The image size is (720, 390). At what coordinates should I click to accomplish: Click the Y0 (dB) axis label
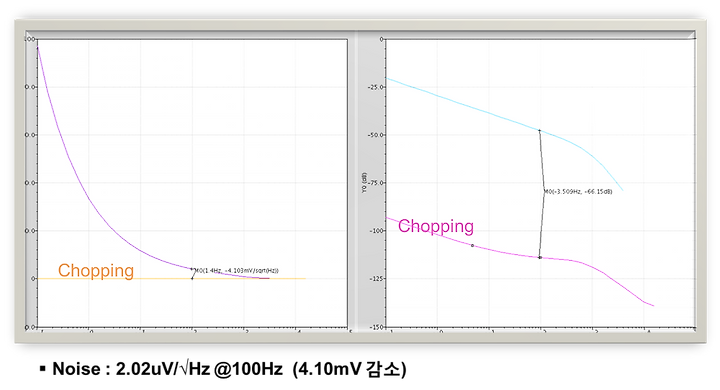(364, 183)
